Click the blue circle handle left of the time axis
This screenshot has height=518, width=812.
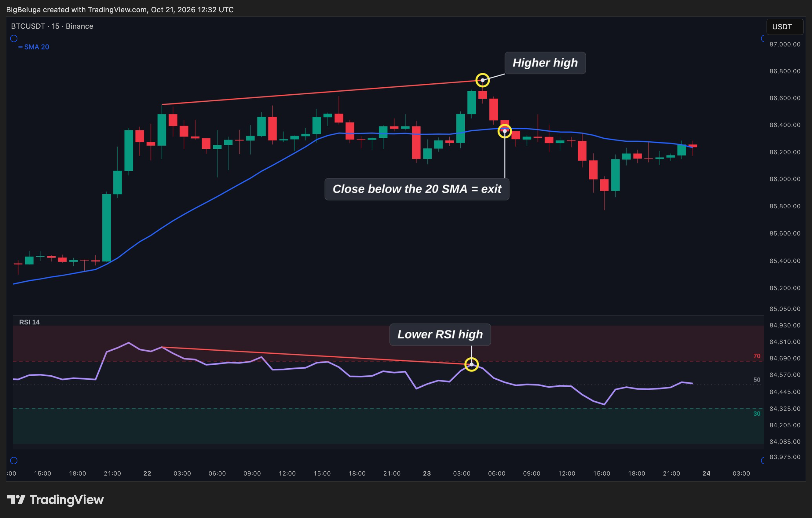(x=14, y=460)
